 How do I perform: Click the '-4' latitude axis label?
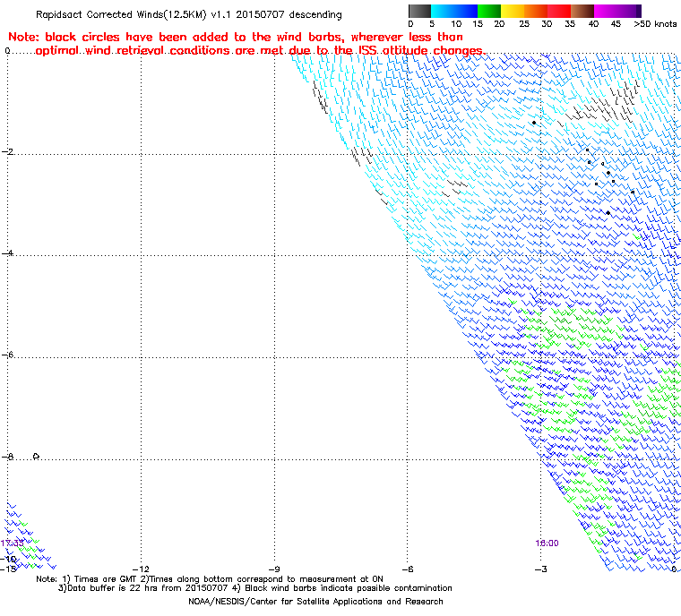click(7, 253)
